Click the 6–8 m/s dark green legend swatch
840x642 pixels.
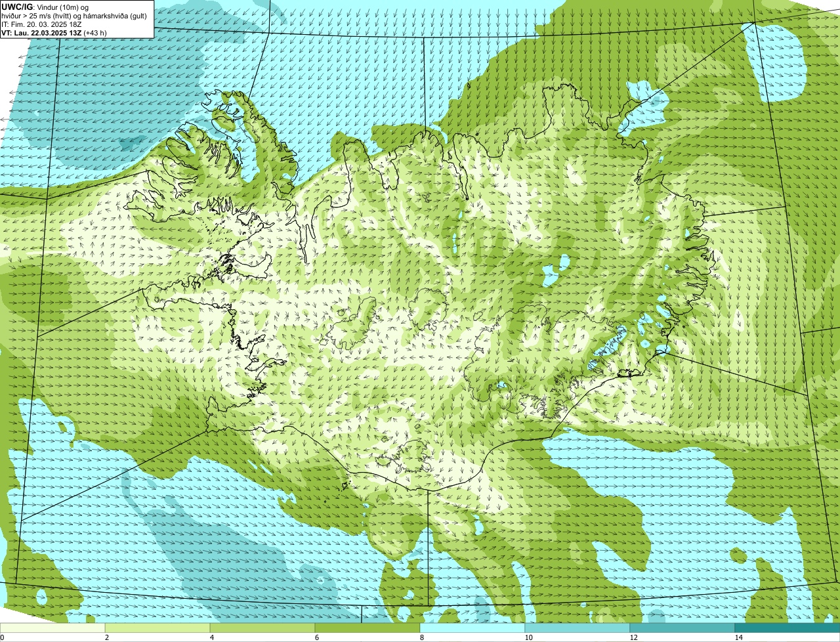(x=367, y=628)
